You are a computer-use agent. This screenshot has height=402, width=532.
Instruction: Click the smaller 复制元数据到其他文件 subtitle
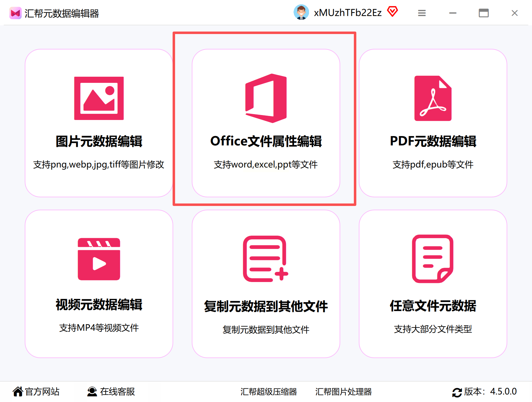(x=266, y=330)
